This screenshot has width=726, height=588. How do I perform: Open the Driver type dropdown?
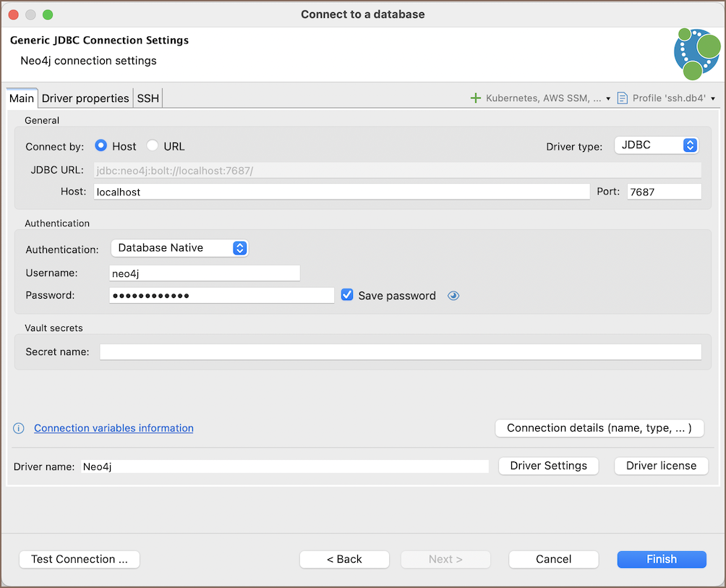point(656,145)
